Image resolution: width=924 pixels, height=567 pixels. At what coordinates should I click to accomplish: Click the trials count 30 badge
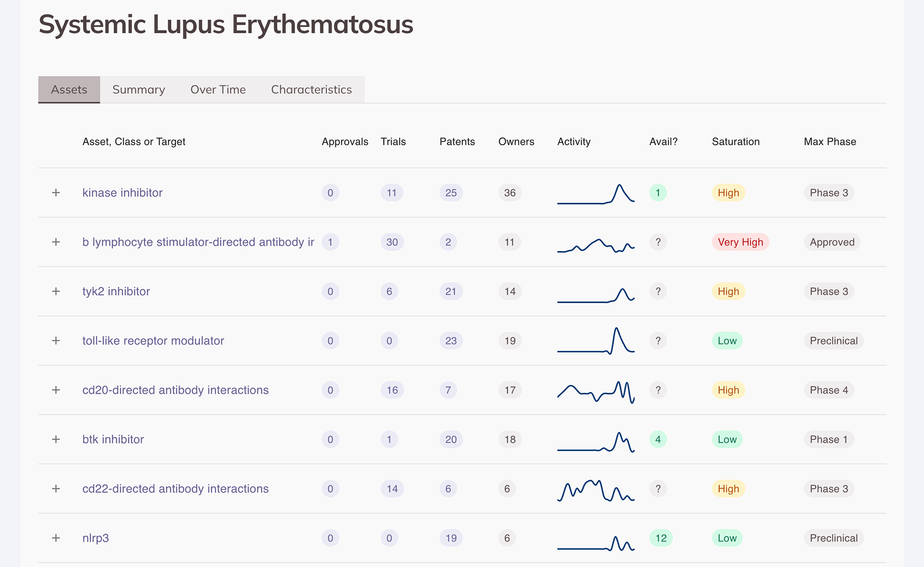point(392,242)
